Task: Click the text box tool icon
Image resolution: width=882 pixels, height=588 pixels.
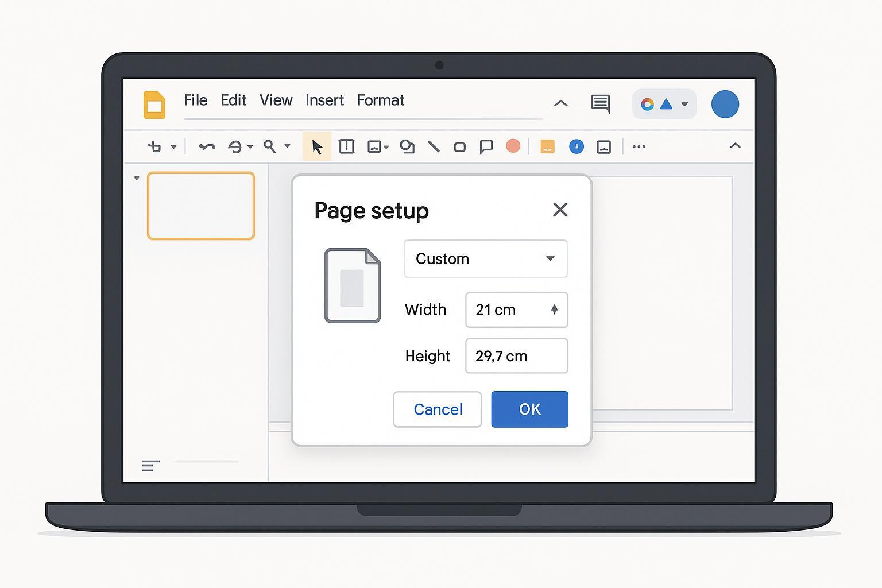Action: [346, 146]
